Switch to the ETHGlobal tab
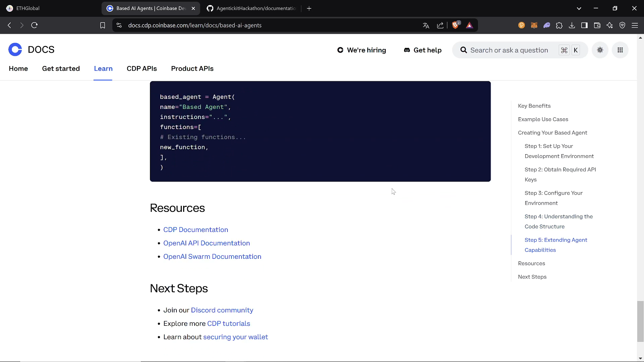 [x=50, y=8]
